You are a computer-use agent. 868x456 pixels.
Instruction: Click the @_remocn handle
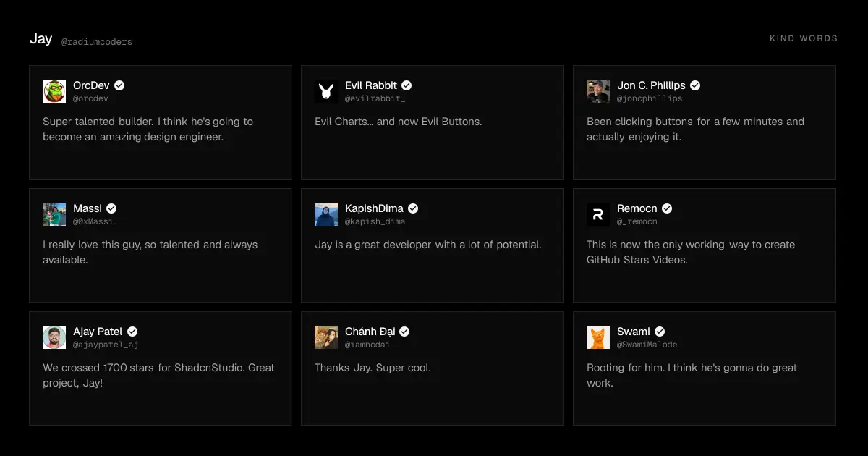pyautogui.click(x=637, y=221)
